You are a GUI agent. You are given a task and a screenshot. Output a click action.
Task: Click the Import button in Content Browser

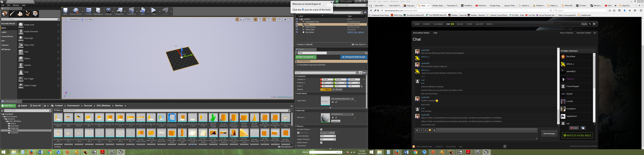pos(23,106)
